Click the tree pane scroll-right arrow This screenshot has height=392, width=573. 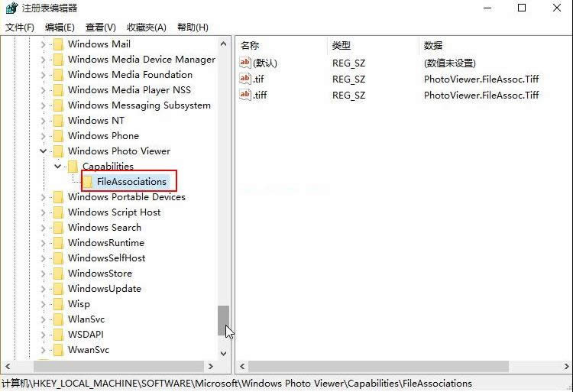pos(210,367)
